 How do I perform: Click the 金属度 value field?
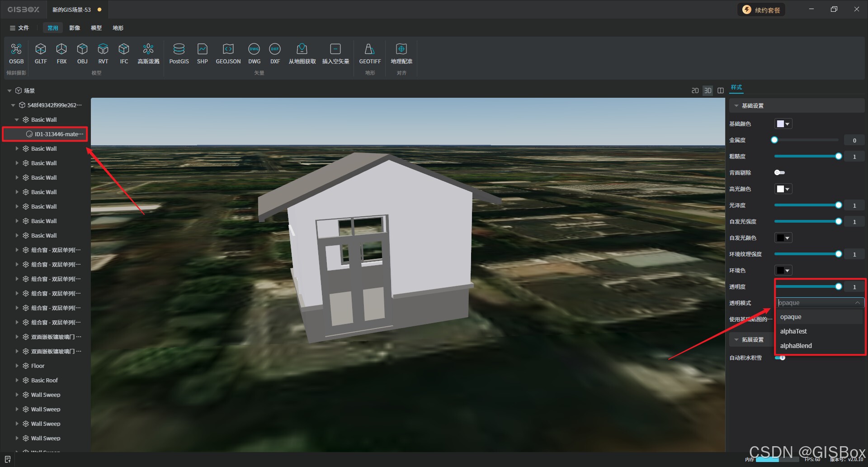click(854, 140)
